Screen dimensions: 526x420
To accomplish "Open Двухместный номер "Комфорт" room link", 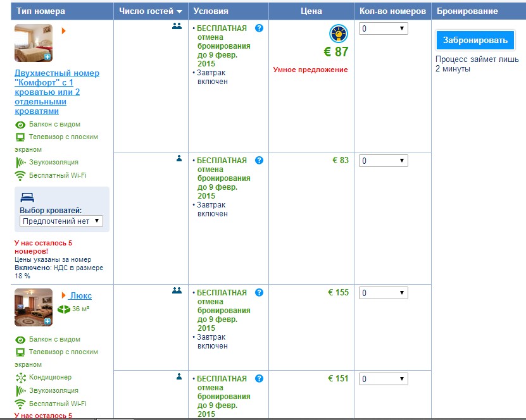I will (x=57, y=92).
